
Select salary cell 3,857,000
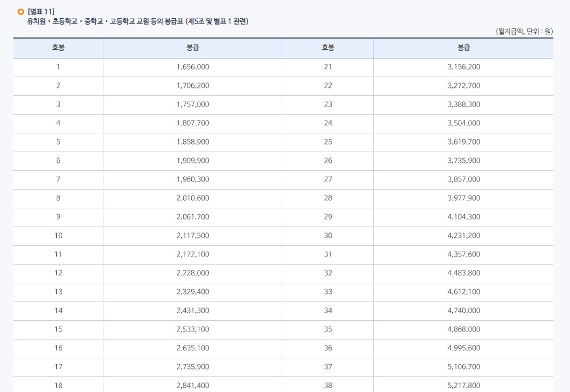tap(463, 179)
